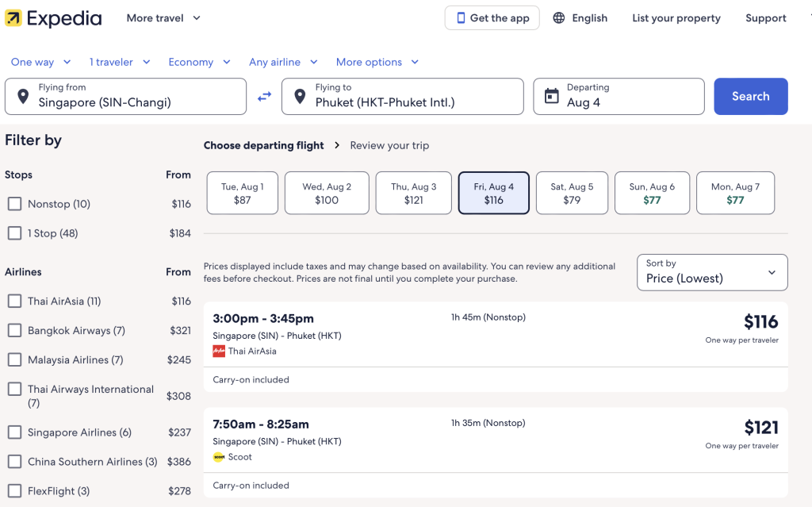
Task: Select the 3:00pm - 3:45pm Thai AirAsia flight
Action: [496, 347]
